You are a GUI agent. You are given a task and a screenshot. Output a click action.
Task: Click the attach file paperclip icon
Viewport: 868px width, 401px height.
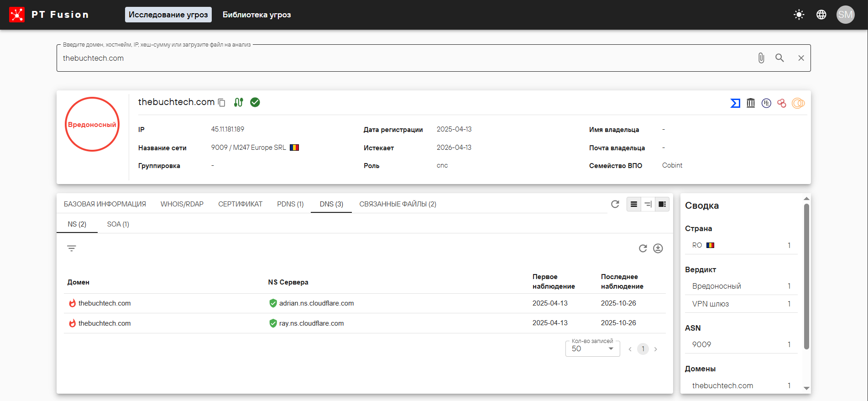pyautogui.click(x=761, y=58)
